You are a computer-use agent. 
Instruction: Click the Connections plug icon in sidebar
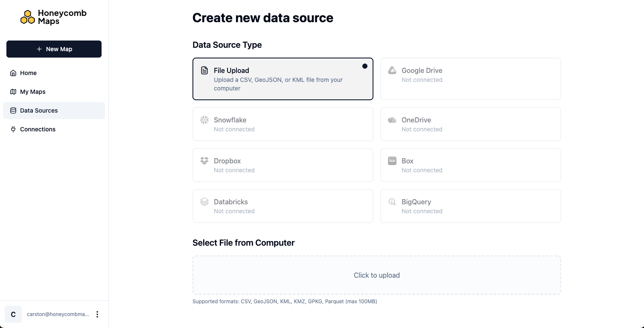[12, 129]
